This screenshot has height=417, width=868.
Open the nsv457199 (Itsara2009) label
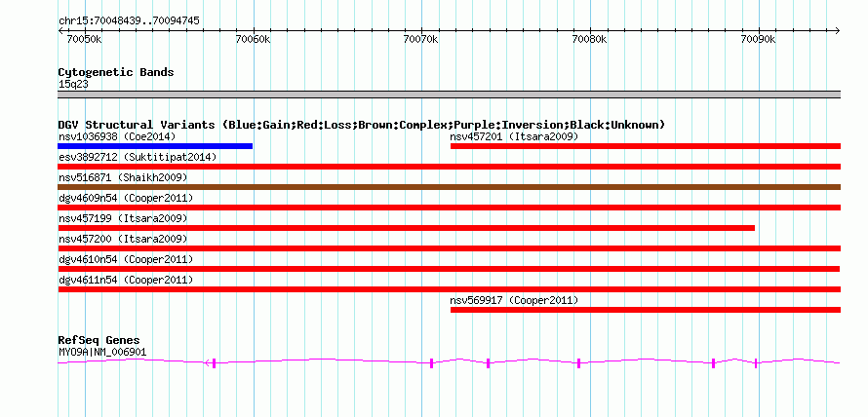pos(123,218)
